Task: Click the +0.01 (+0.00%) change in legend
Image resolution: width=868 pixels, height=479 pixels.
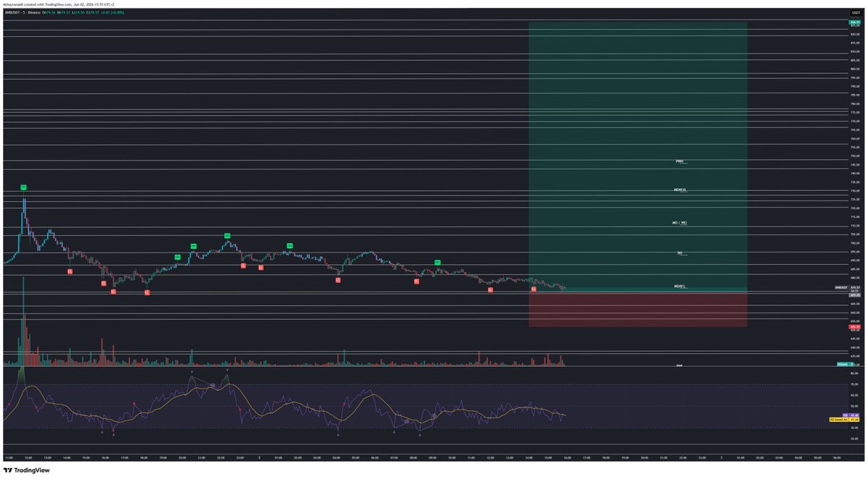Action: click(113, 12)
